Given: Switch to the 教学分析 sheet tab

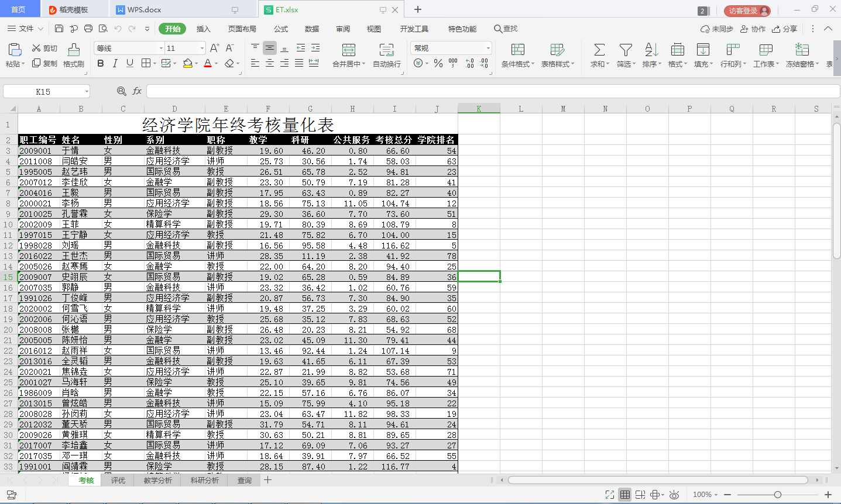Looking at the screenshot, I should point(158,480).
